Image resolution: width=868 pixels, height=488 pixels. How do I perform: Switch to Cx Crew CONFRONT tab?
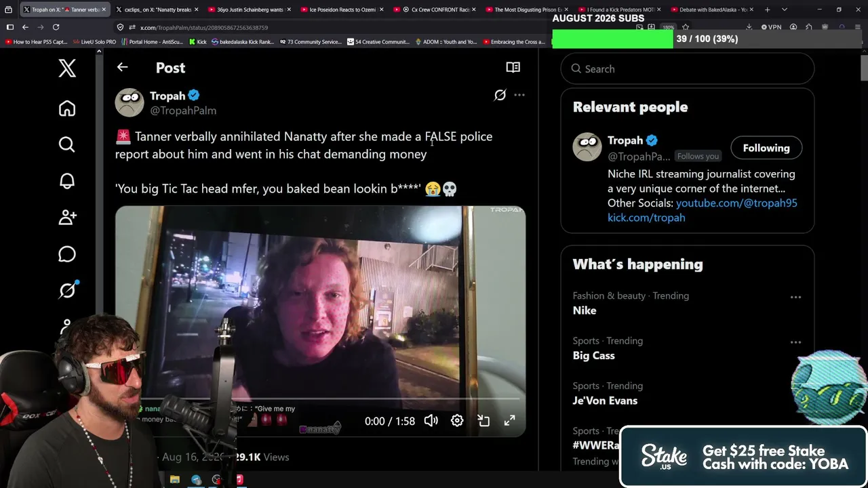434,9
